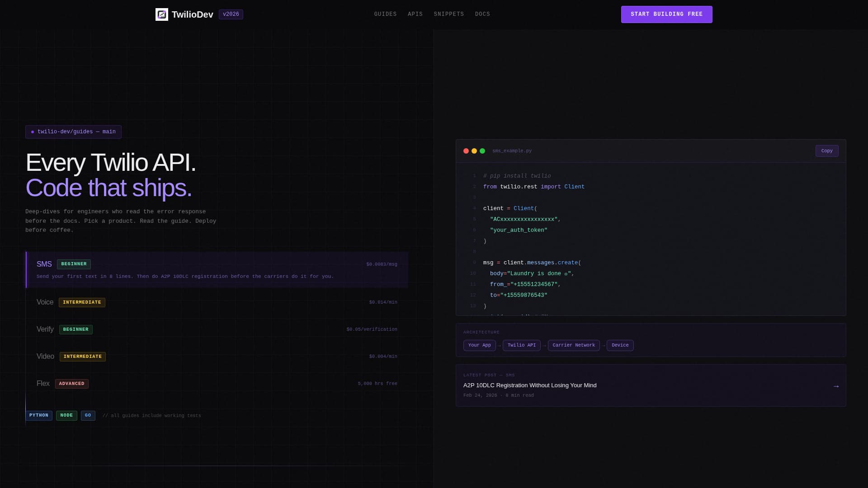Open Docs from the navigation bar
Image resolution: width=868 pixels, height=488 pixels.
point(482,14)
